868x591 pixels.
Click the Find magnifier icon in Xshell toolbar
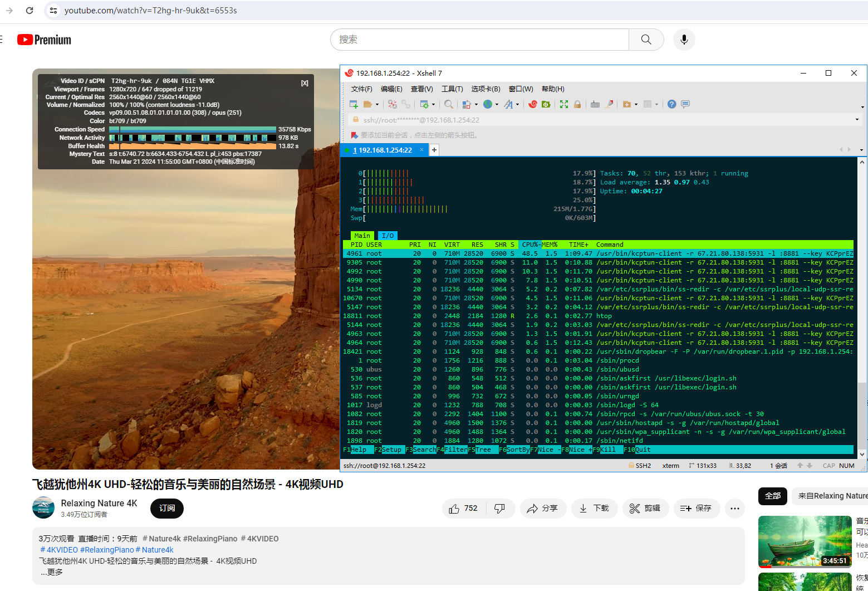pyautogui.click(x=449, y=104)
